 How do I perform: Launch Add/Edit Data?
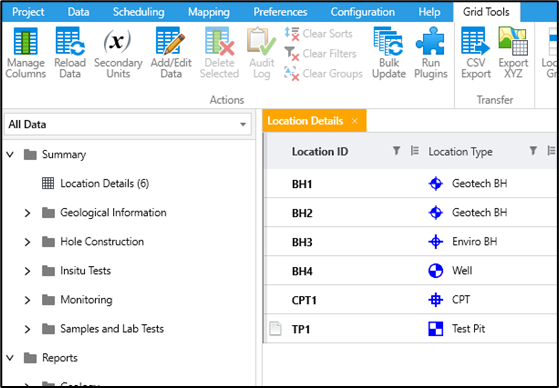tap(171, 53)
